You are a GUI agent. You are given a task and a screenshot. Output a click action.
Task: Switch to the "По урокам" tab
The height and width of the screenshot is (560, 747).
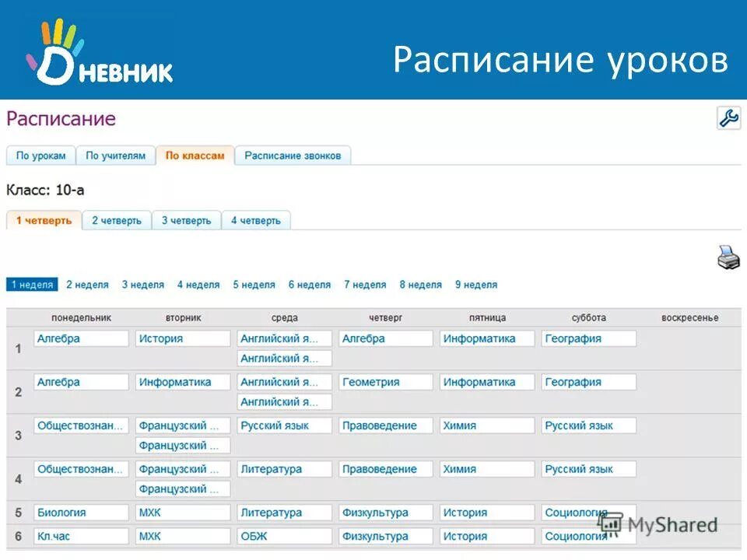point(40,155)
